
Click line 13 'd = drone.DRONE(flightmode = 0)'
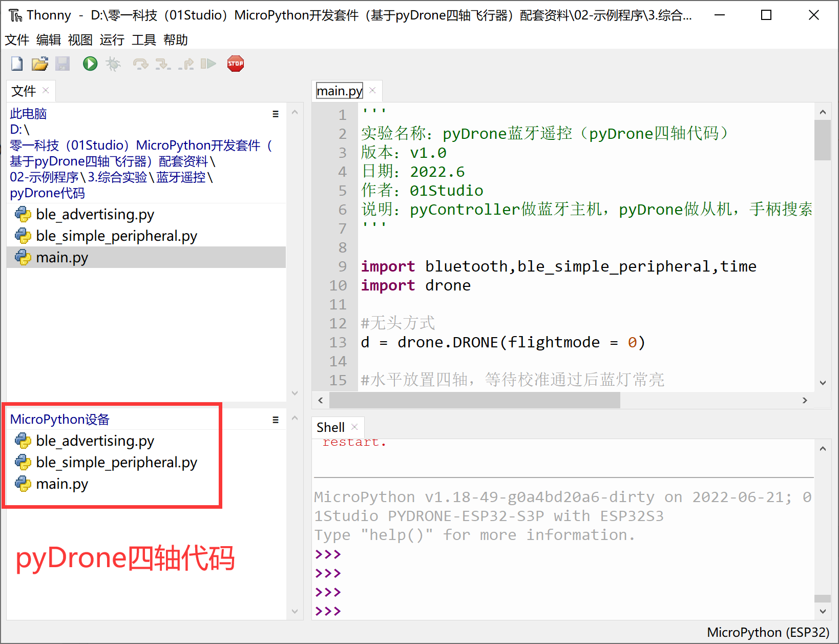click(x=503, y=342)
